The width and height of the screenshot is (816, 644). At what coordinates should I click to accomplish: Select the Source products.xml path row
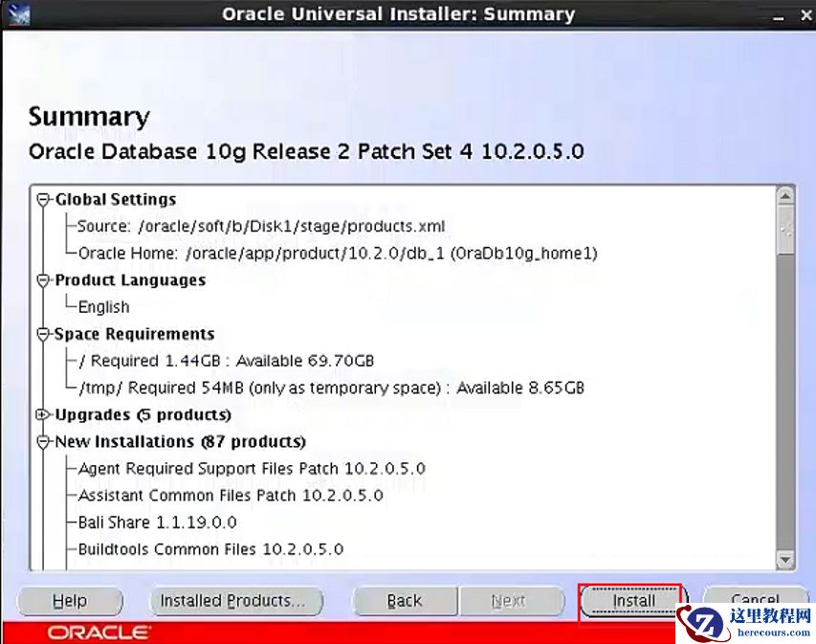(x=261, y=226)
